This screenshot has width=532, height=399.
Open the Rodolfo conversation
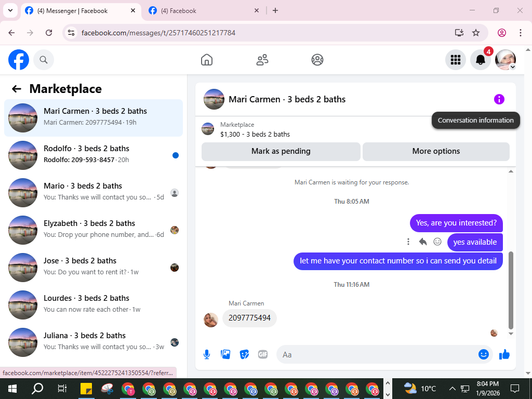(94, 155)
